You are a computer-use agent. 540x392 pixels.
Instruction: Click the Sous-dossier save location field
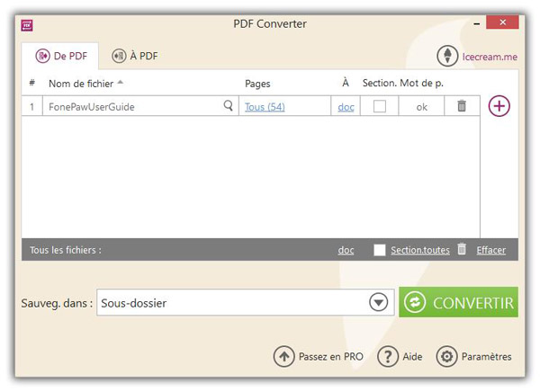[x=245, y=302]
